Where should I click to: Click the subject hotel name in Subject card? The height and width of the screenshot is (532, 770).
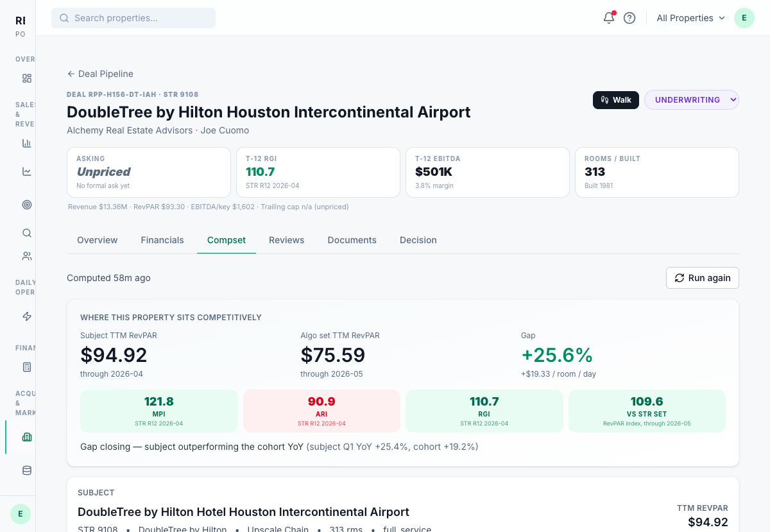(243, 512)
